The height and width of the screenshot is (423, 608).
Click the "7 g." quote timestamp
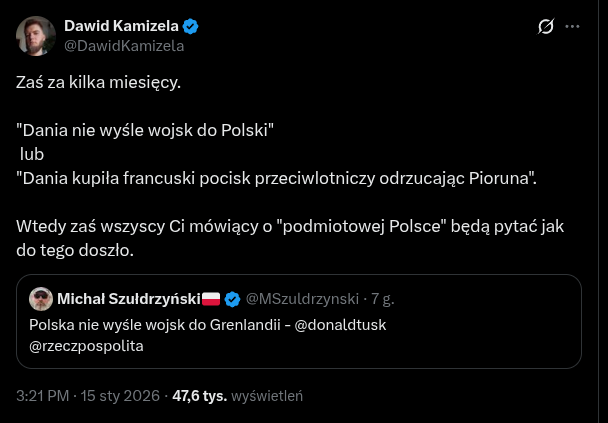(x=381, y=299)
